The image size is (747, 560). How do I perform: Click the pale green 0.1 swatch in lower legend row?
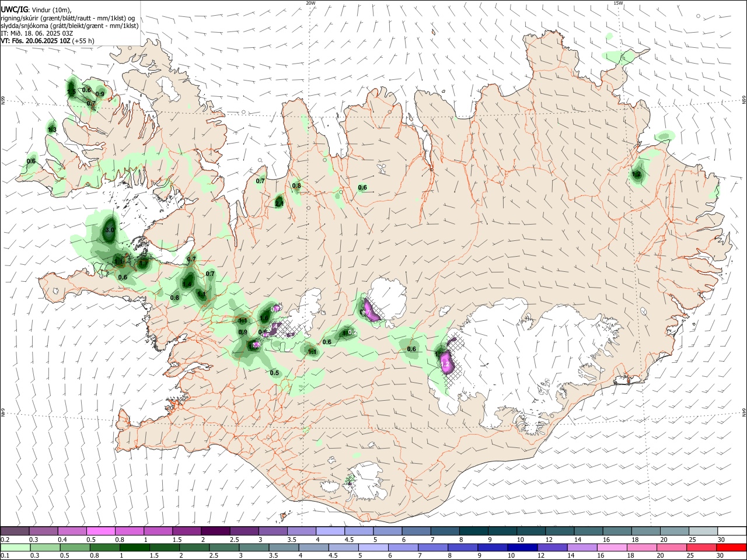point(15,547)
